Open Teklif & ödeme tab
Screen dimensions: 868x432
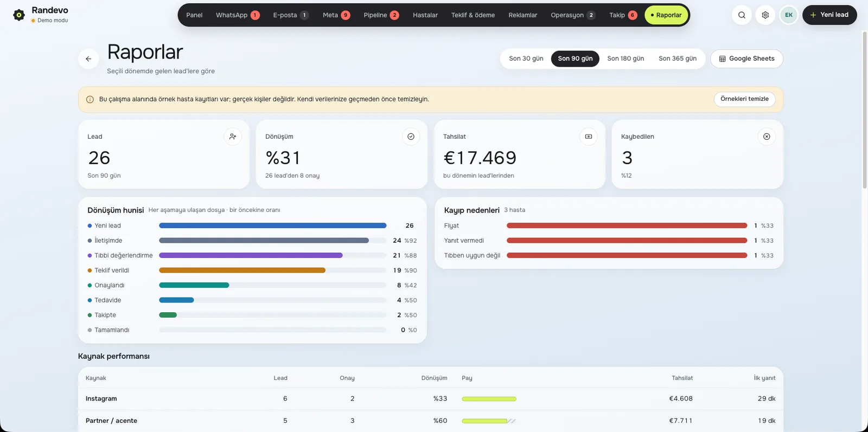(473, 15)
